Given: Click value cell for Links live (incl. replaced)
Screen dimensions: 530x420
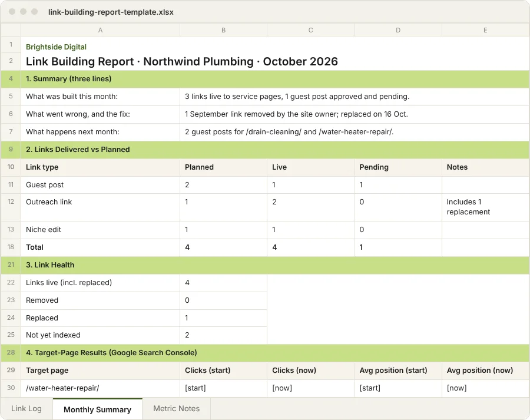Looking at the screenshot, I should coord(223,283).
